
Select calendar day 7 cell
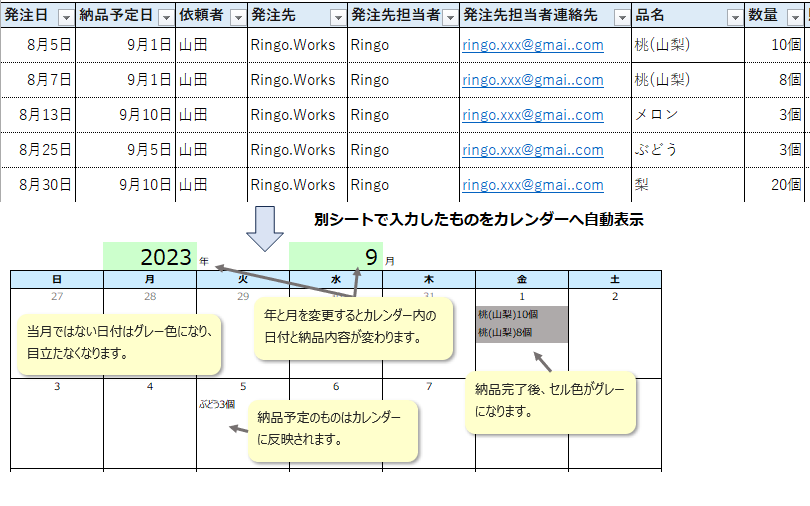pyautogui.click(x=429, y=386)
